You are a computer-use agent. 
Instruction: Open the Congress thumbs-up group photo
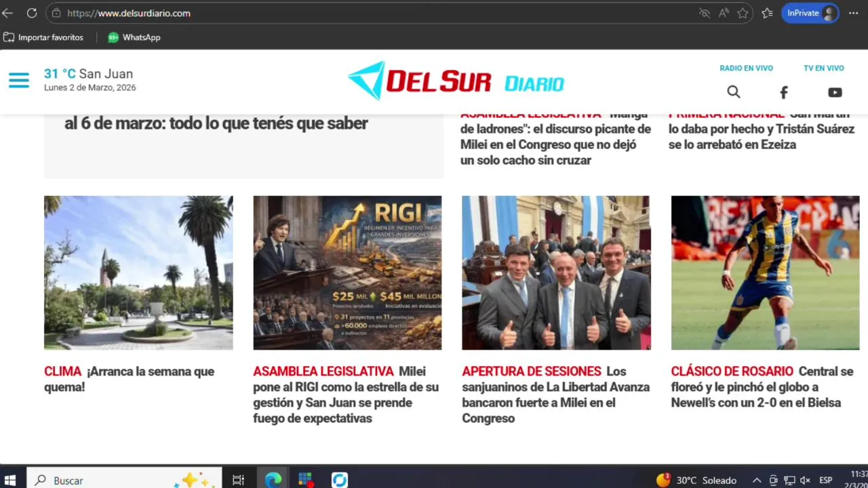click(x=556, y=272)
